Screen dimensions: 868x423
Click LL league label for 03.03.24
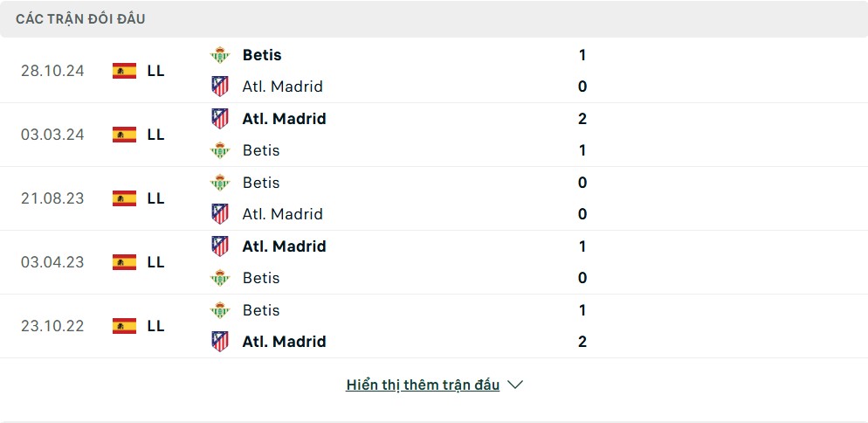155,135
